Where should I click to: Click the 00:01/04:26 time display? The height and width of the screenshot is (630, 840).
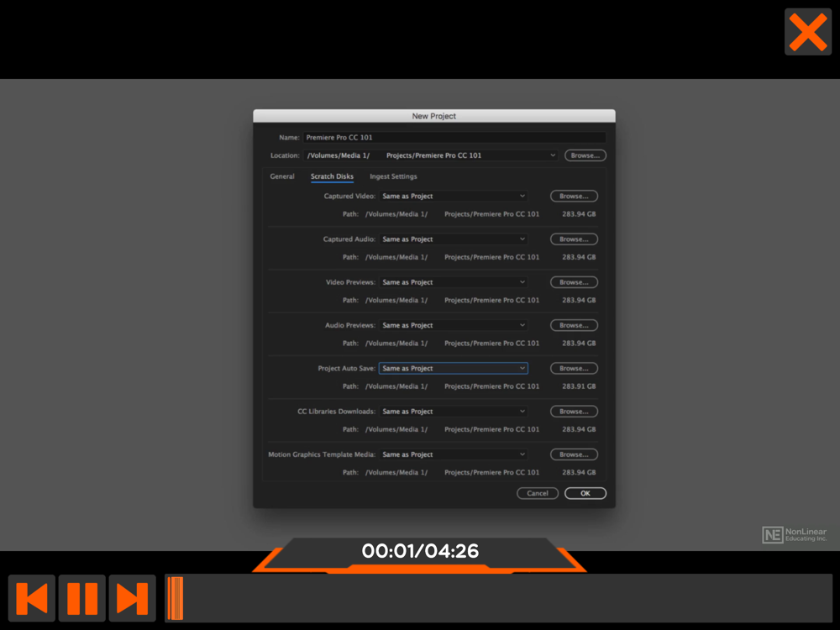pos(420,551)
